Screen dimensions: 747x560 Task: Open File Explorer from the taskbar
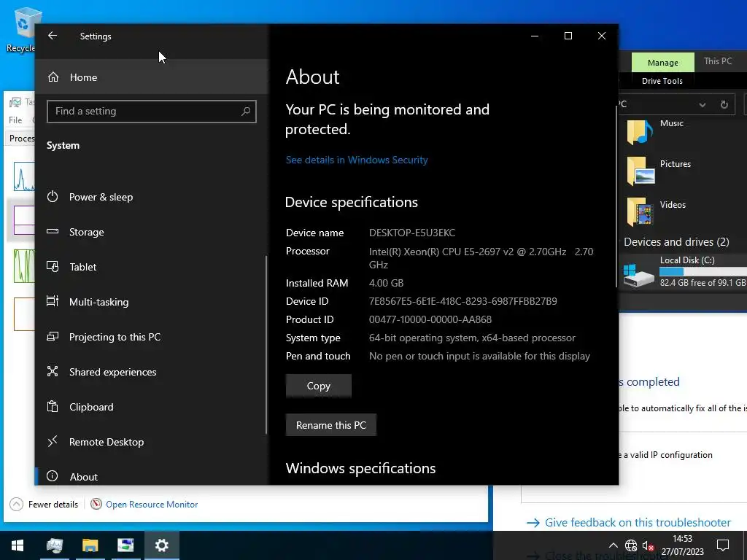click(90, 545)
